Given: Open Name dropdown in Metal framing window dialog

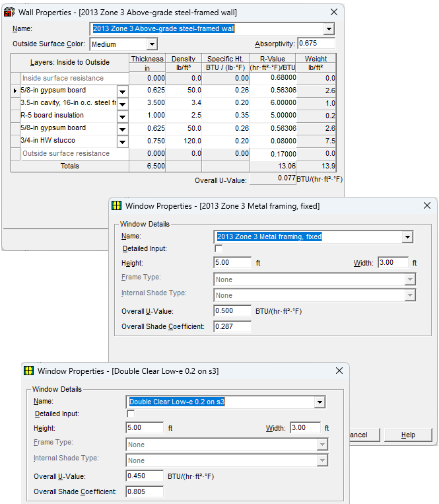Looking at the screenshot, I should (x=407, y=237).
